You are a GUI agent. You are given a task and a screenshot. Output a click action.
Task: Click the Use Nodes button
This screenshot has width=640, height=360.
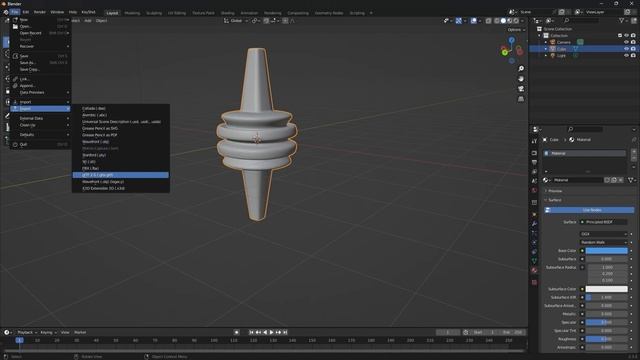(x=590, y=210)
